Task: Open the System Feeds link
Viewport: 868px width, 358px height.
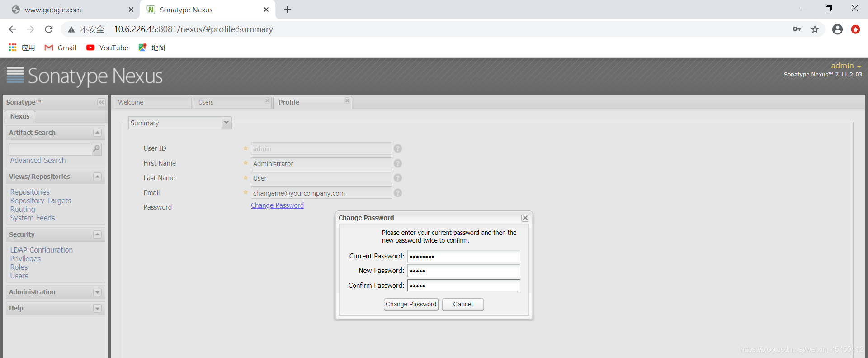Action: point(33,218)
